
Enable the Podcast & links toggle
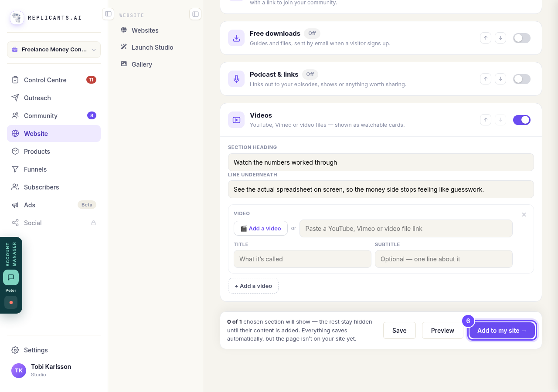coord(522,79)
